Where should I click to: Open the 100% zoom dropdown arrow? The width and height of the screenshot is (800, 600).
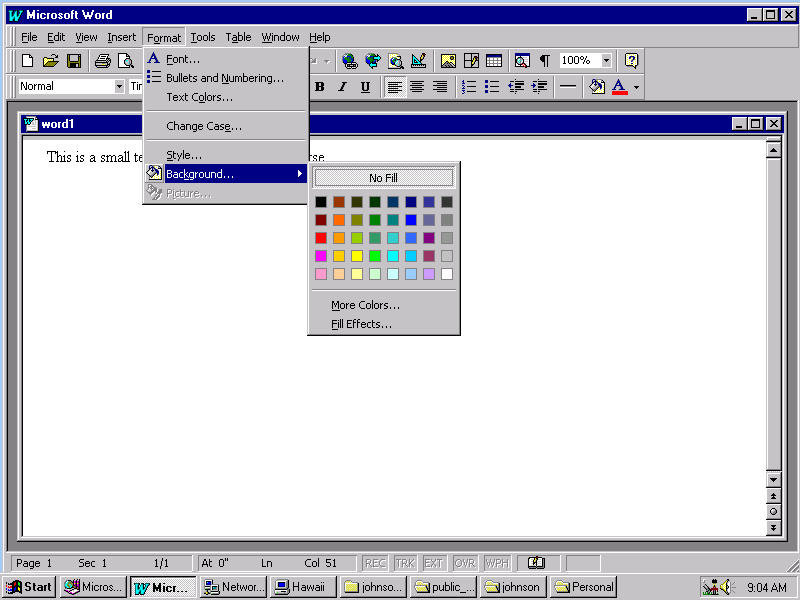coord(606,61)
